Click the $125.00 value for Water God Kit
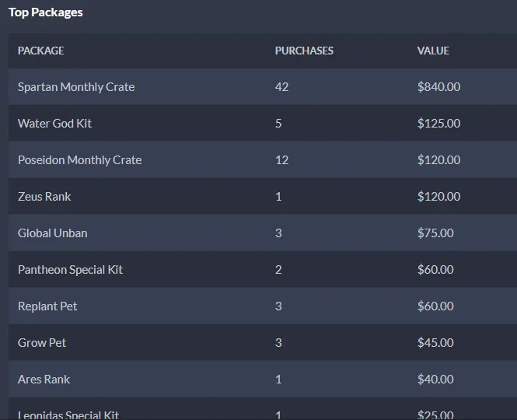The image size is (517, 420). (x=438, y=124)
